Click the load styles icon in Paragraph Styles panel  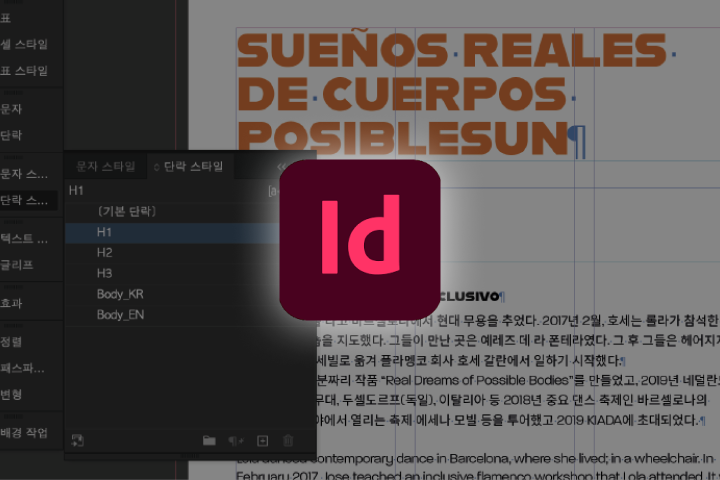click(78, 440)
